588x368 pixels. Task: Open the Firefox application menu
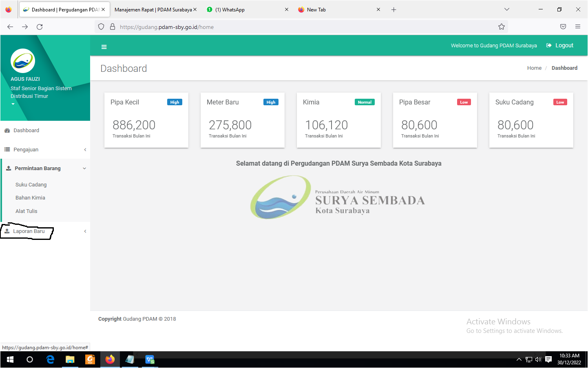pos(578,27)
